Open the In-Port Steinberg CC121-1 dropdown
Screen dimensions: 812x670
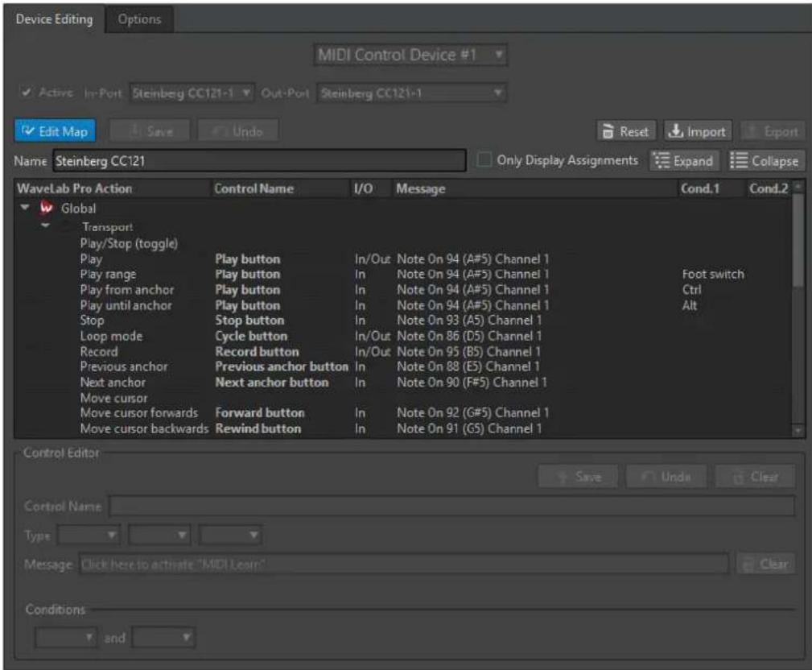(x=192, y=93)
